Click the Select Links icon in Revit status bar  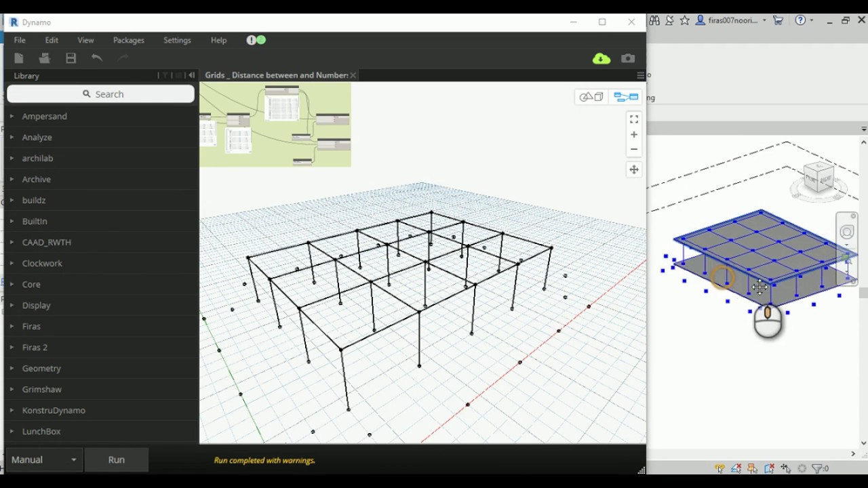pos(719,468)
